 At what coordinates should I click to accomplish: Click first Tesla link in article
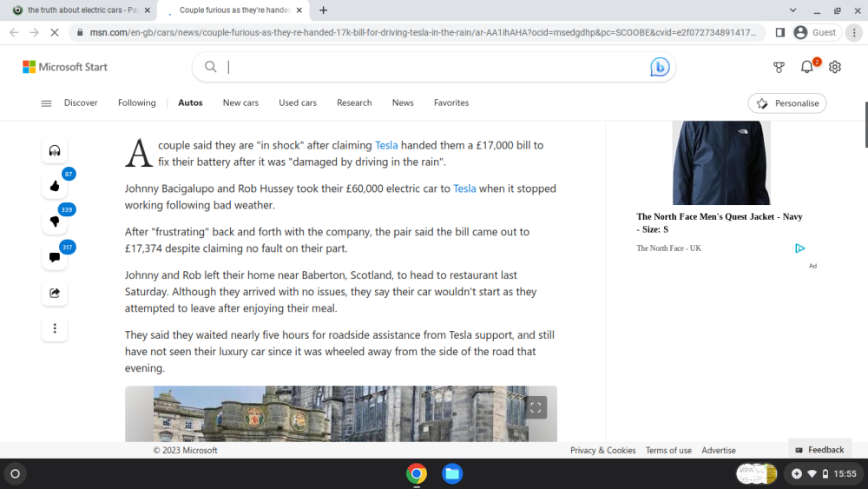[x=386, y=145]
